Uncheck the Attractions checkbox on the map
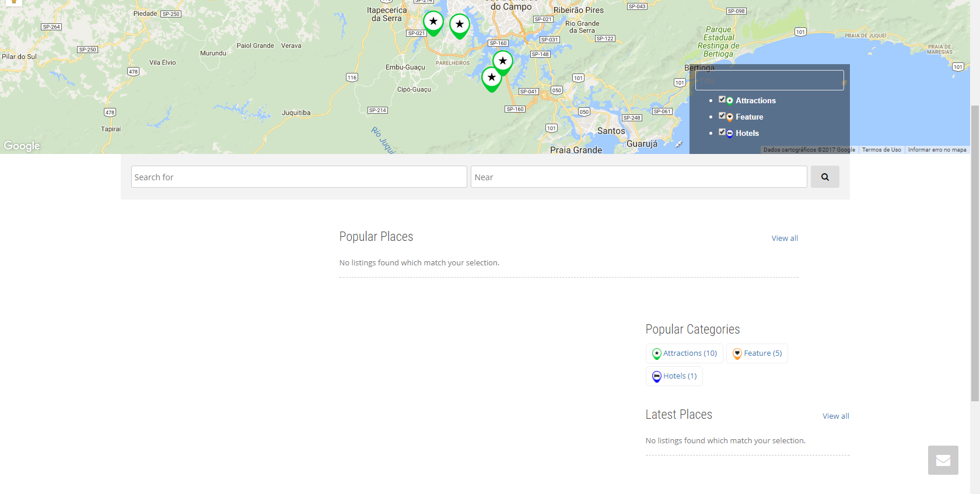Viewport: 980px width, 494px height. click(722, 99)
